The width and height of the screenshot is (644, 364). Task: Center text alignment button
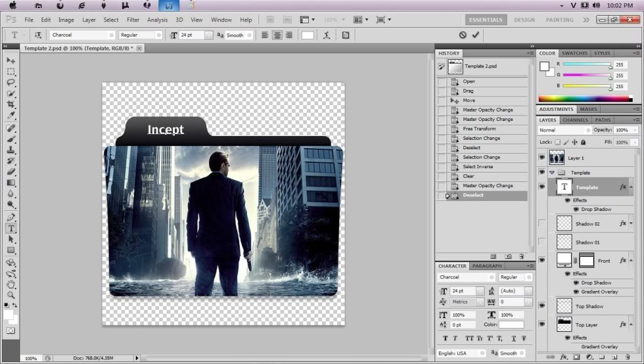tap(277, 35)
